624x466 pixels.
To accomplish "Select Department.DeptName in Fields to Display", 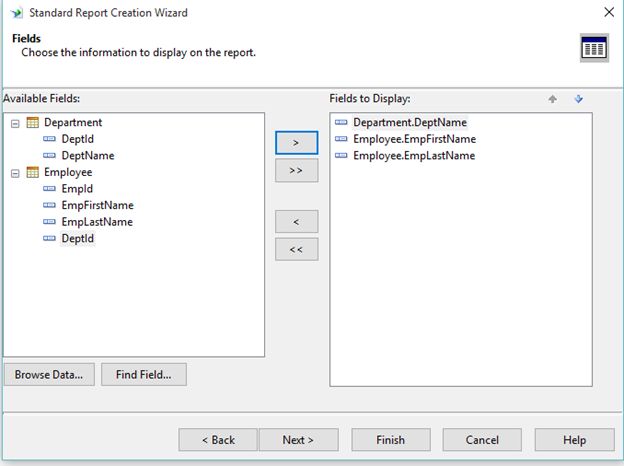I will (410, 123).
